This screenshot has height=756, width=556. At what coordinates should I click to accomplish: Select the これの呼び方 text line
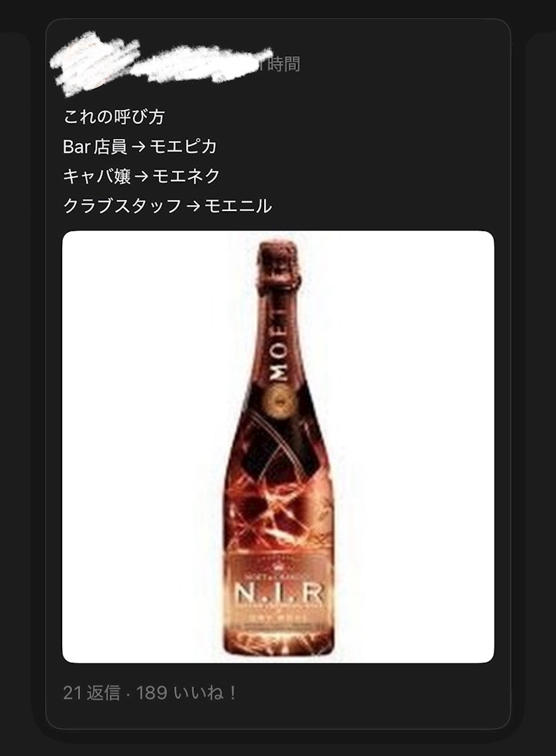click(114, 117)
